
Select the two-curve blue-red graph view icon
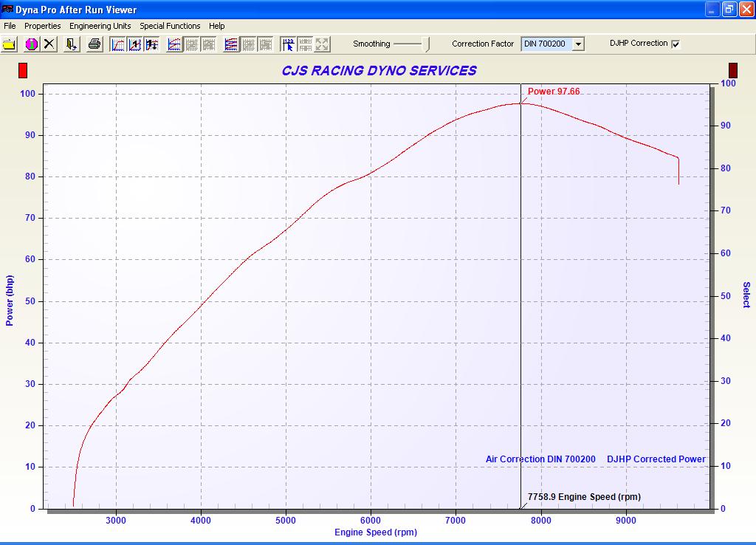[174, 44]
